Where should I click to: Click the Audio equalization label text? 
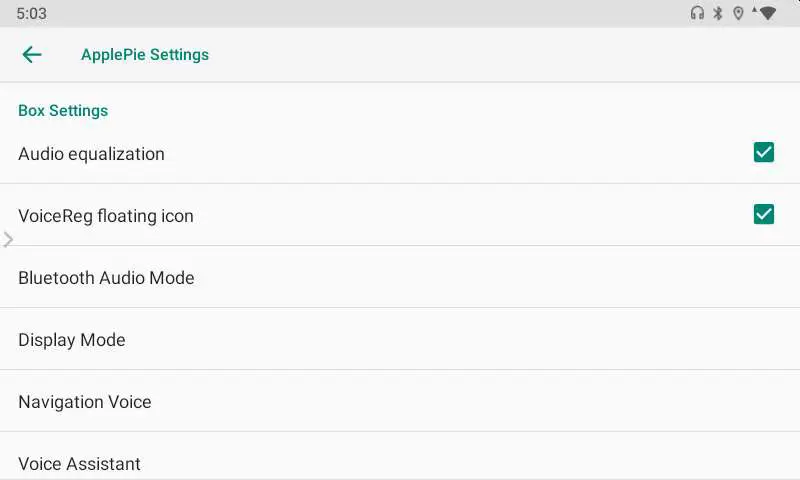[91, 154]
